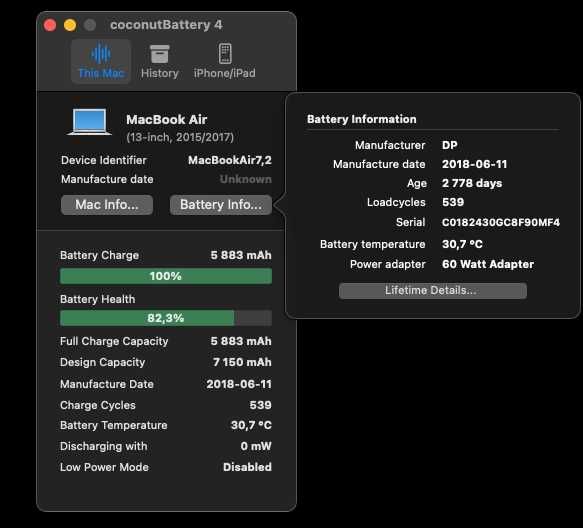Click the serial number C0182430GC8F90MF4
583x528 pixels.
tap(500, 222)
